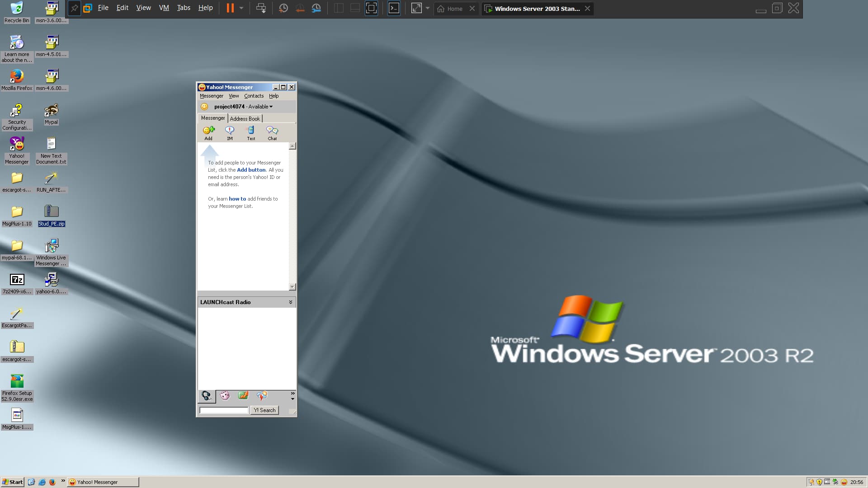
Task: Click the smiley status icon beside project4074
Action: (204, 107)
